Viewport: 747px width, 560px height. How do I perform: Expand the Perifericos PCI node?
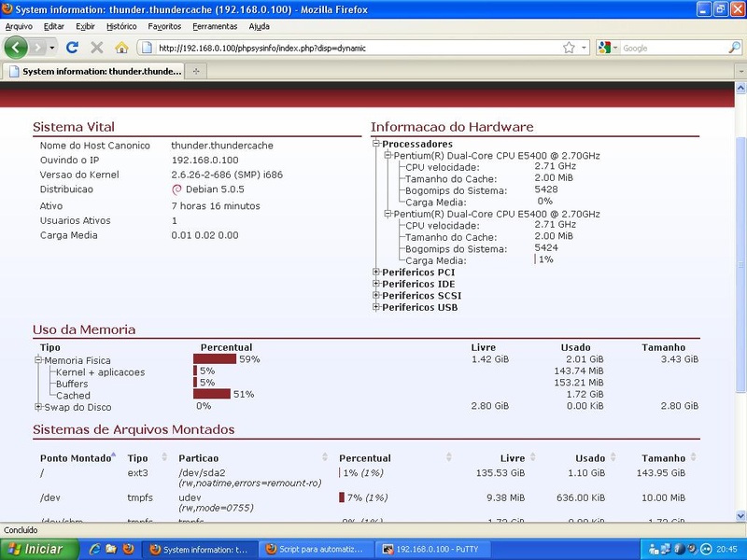376,273
